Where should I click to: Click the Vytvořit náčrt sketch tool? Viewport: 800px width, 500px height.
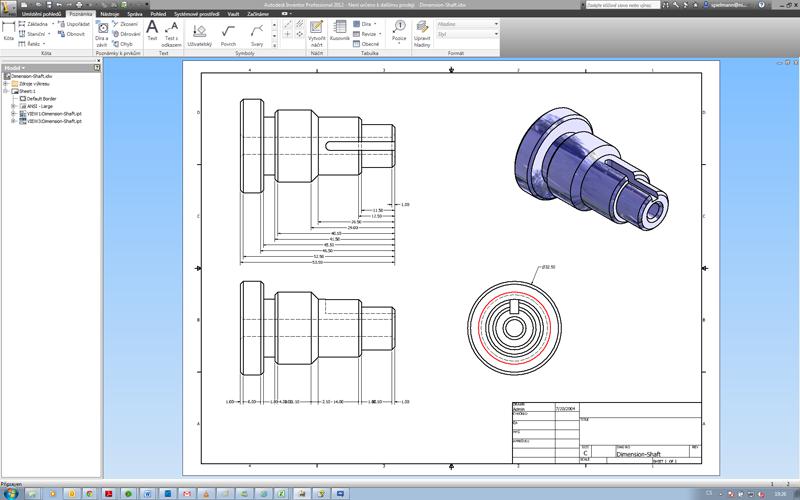tap(316, 32)
